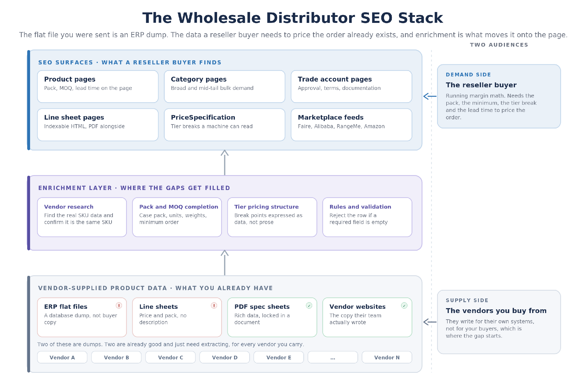Click text 'Faire, Alibaba, RangeMe, Amazon'

[x=341, y=126]
